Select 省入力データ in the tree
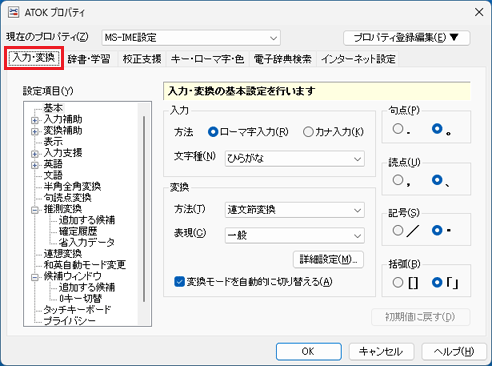The image size is (492, 366). click(x=87, y=242)
